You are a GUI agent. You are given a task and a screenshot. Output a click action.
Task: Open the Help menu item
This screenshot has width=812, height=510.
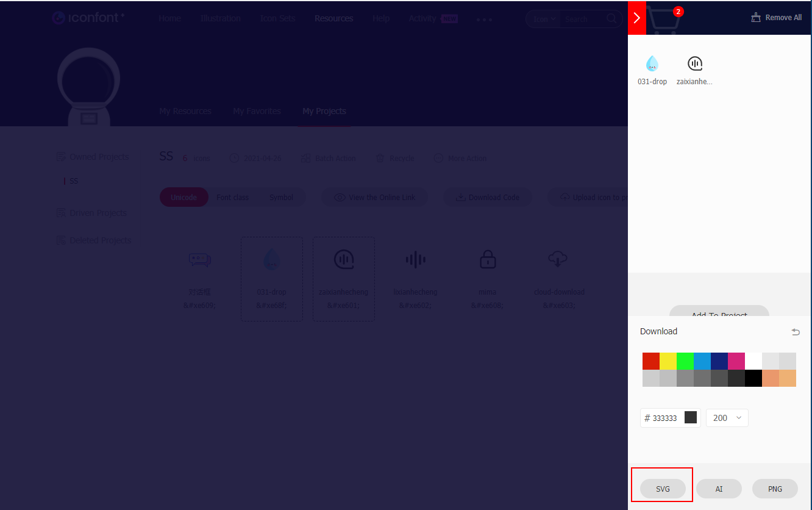coord(381,18)
